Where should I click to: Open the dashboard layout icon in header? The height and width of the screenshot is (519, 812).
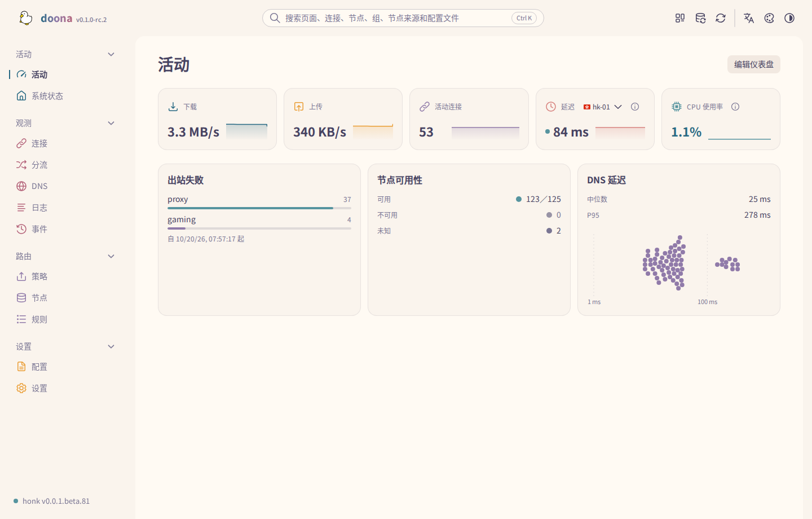[680, 18]
